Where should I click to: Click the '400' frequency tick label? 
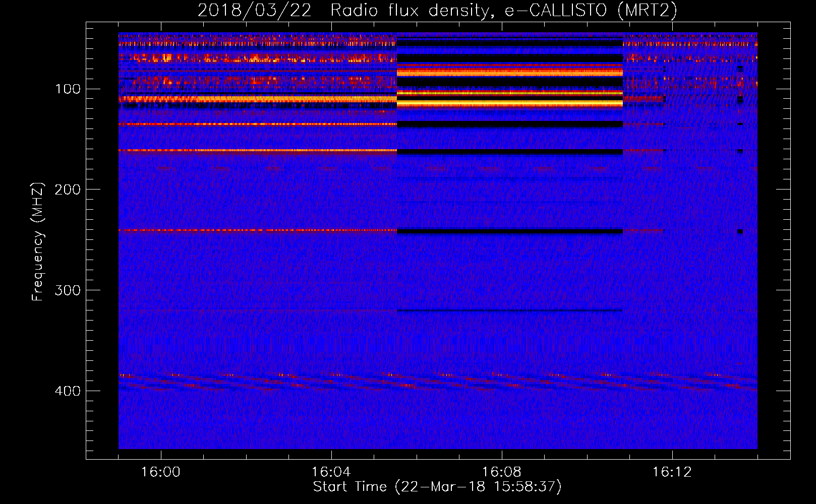click(68, 391)
